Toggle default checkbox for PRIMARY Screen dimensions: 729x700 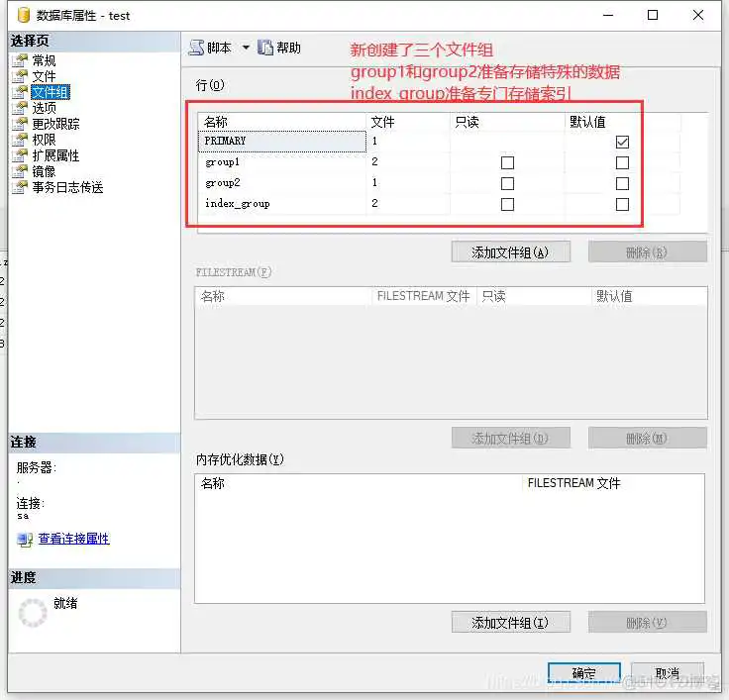(622, 142)
